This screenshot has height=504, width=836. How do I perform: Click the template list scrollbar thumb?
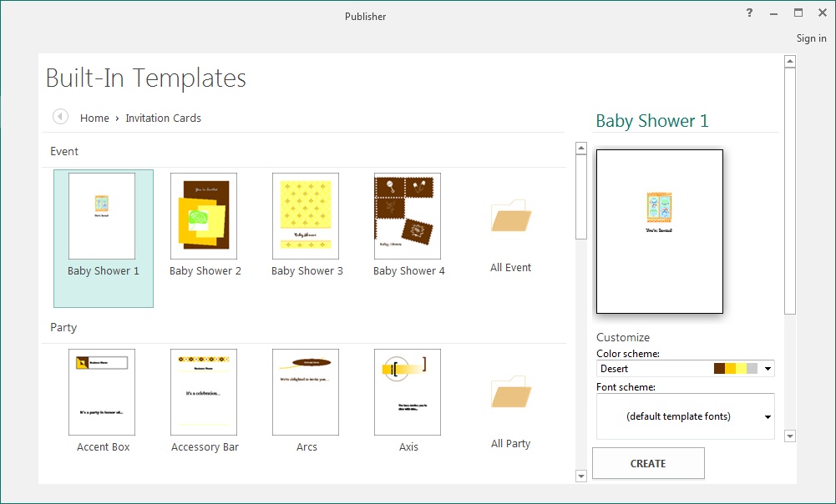581,197
